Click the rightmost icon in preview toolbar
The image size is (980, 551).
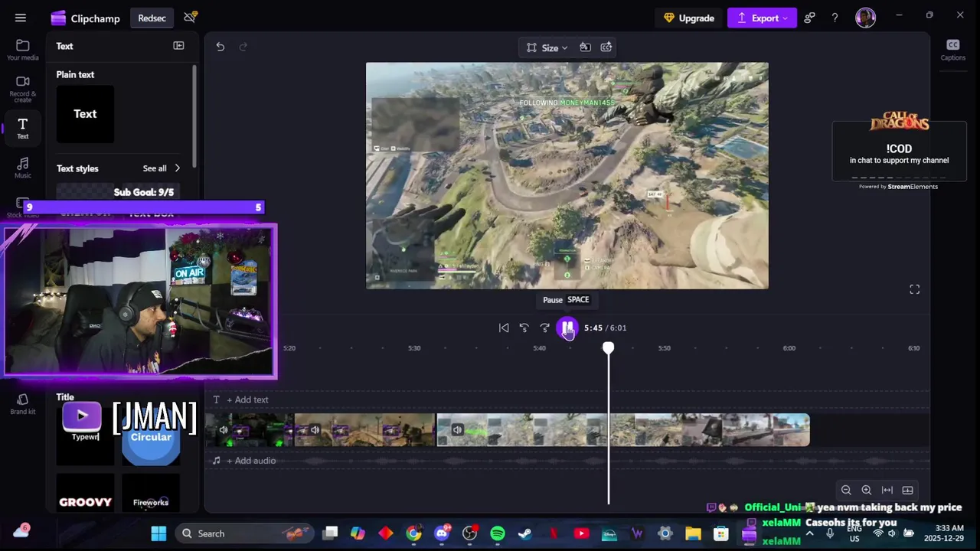click(606, 47)
